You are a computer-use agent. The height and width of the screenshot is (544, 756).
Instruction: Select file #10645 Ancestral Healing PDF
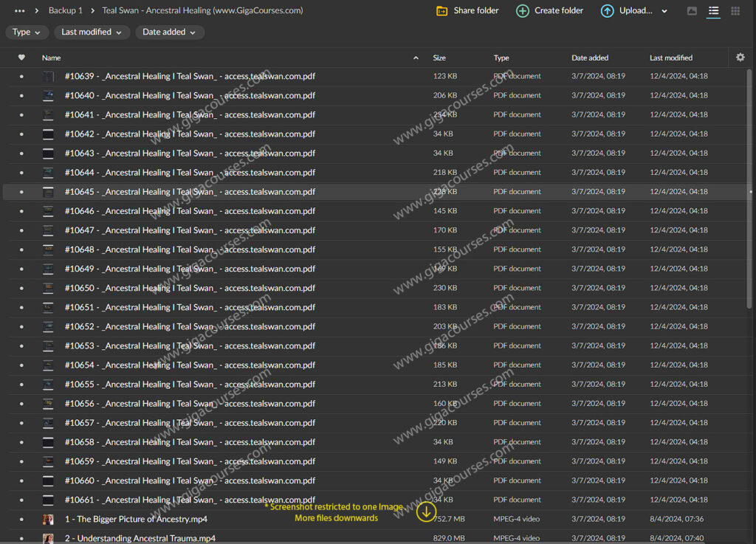(190, 192)
